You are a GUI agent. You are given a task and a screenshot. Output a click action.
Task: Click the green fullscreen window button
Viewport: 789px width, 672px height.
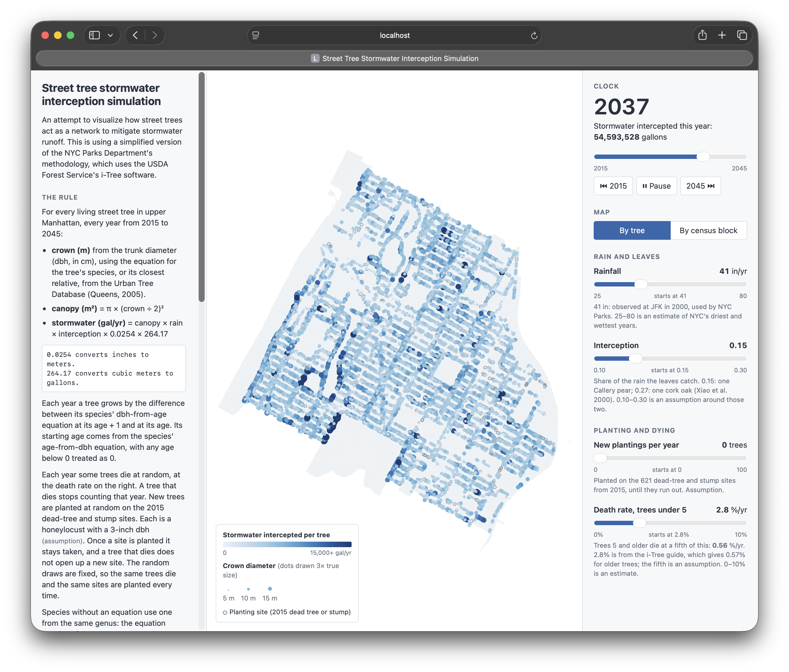pos(70,35)
